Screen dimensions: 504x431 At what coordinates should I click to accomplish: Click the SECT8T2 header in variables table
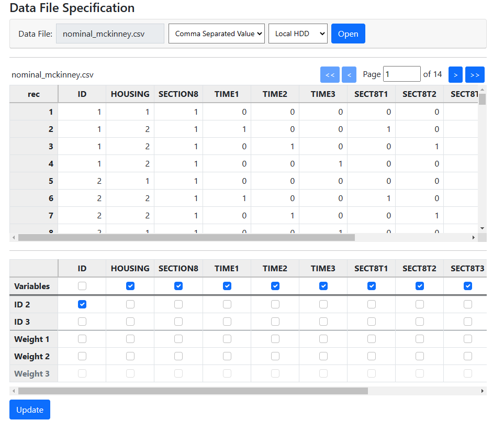419,268
